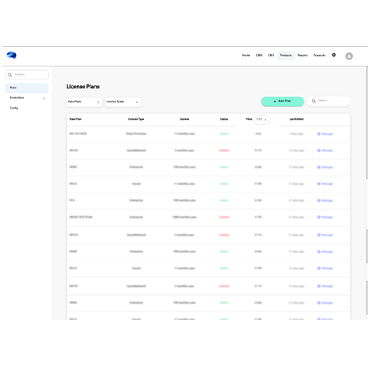This screenshot has width=370, height=365.
Task: Click the 1000 monthly uses cell
Action: pos(184,217)
